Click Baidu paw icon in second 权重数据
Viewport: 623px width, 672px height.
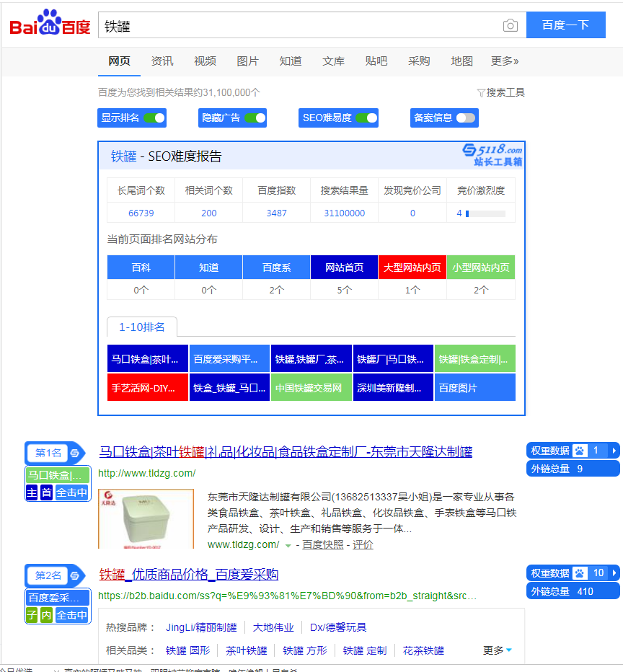(580, 573)
